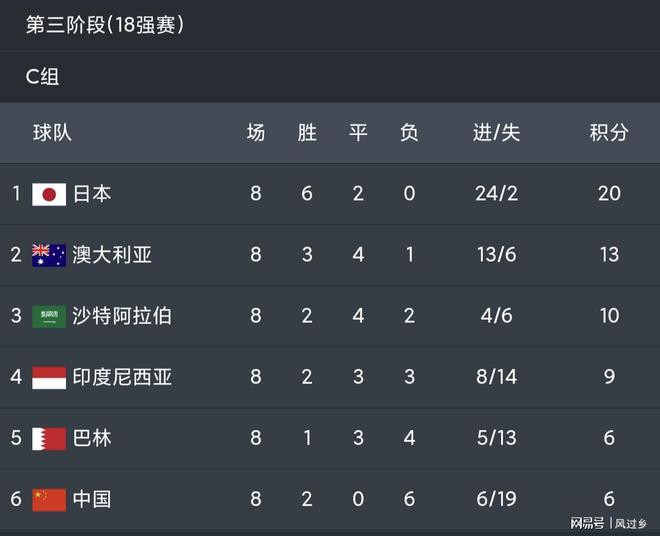This screenshot has width=660, height=536.
Task: Click the Bahrain flag icon
Action: [x=49, y=438]
